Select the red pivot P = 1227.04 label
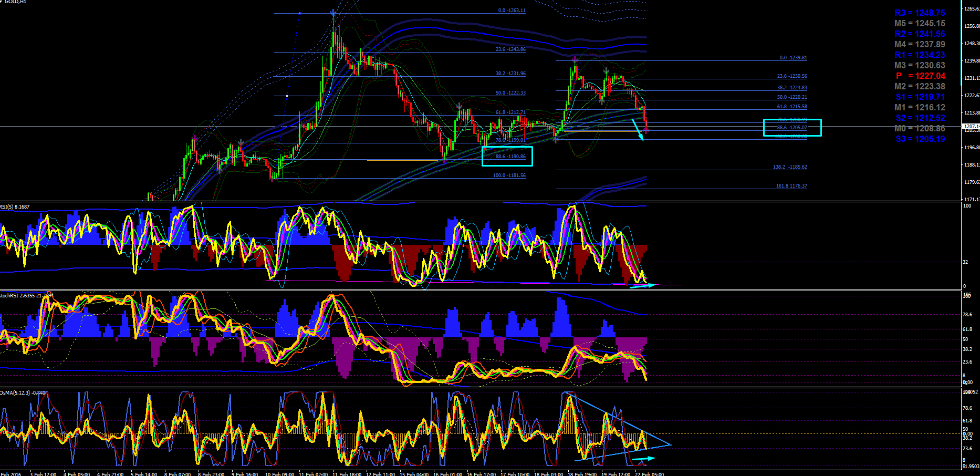This screenshot has width=980, height=476. point(920,76)
